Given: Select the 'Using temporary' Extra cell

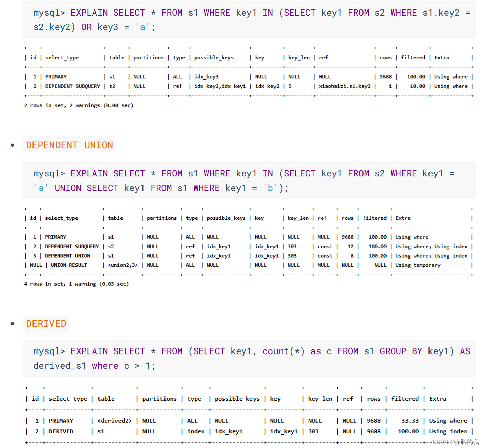Looking at the screenshot, I should [x=418, y=265].
